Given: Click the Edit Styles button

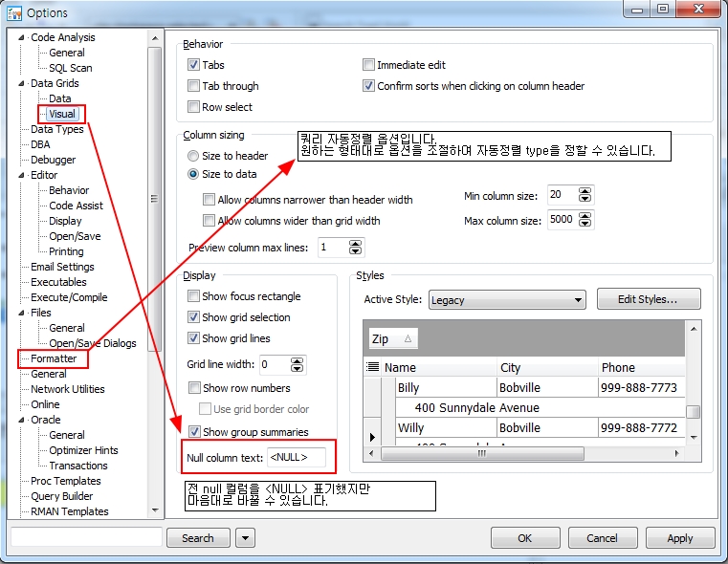Looking at the screenshot, I should [648, 299].
